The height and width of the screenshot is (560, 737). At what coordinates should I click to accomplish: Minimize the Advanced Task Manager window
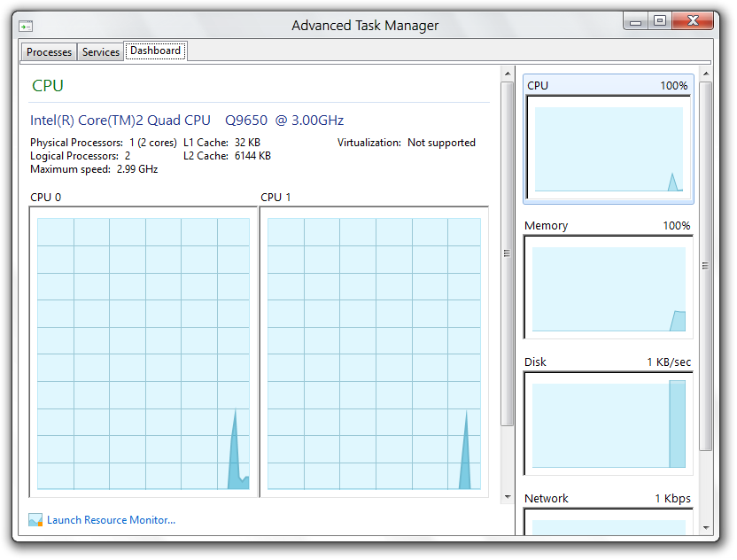tap(636, 20)
